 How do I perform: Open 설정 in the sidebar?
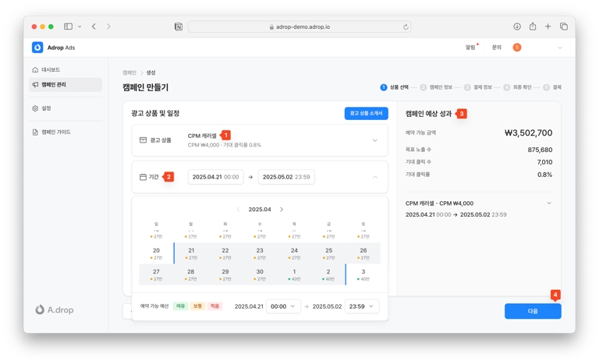pyautogui.click(x=46, y=108)
